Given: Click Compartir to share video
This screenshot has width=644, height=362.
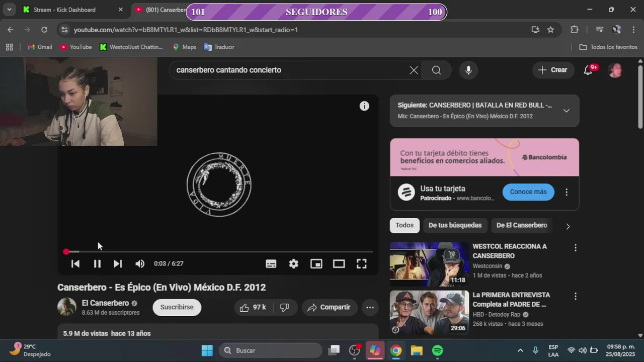Looking at the screenshot, I should click(330, 307).
